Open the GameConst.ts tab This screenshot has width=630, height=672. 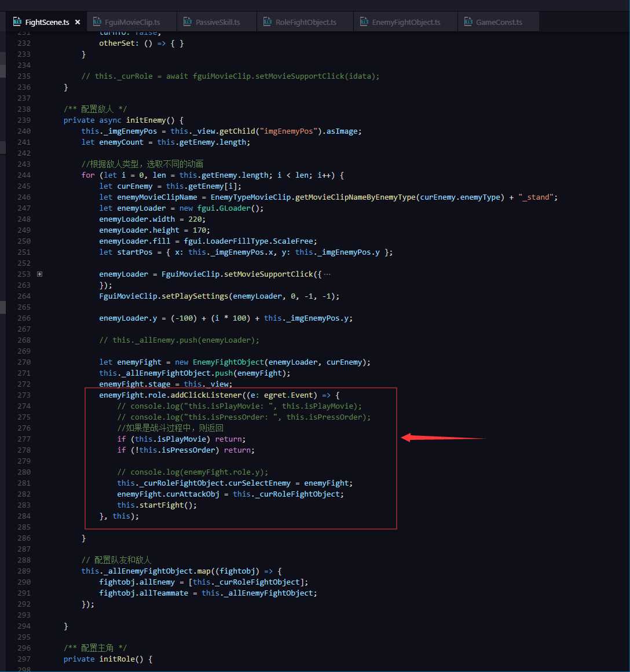(x=499, y=22)
